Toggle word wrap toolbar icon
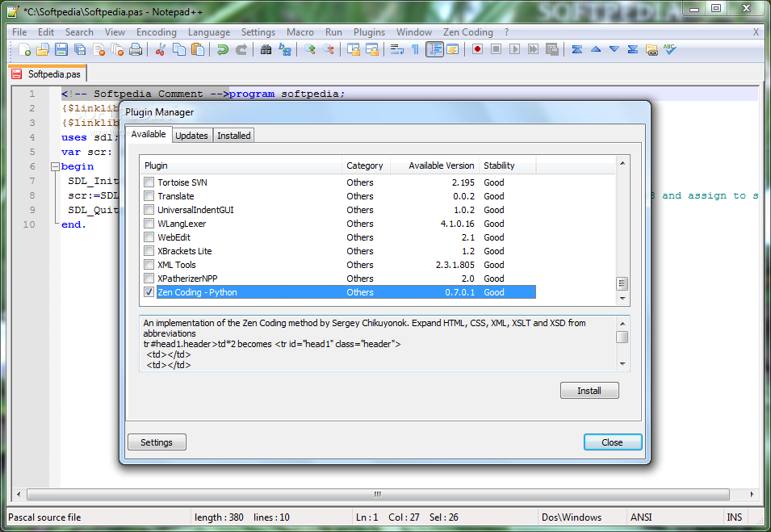Viewport: 771px width, 532px height. [x=397, y=50]
